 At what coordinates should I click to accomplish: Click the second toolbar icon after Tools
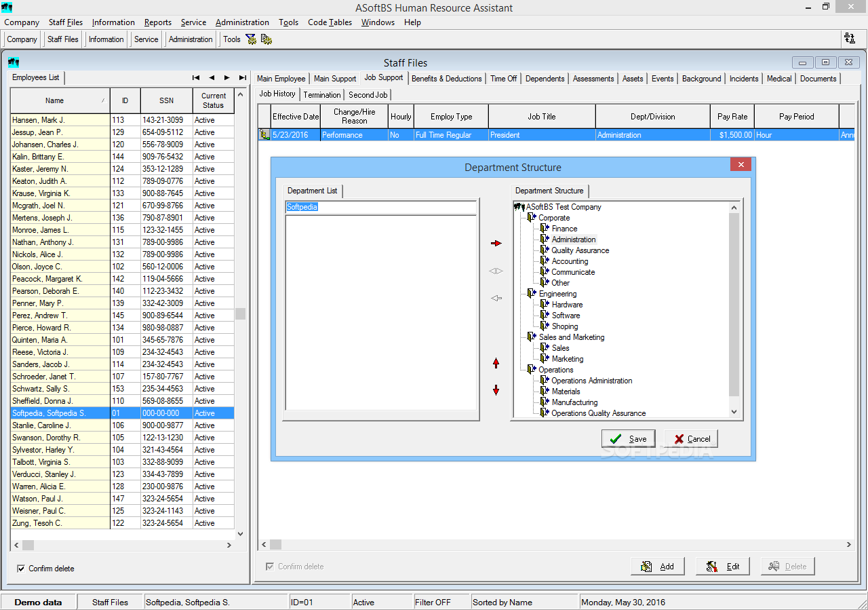[x=267, y=39]
